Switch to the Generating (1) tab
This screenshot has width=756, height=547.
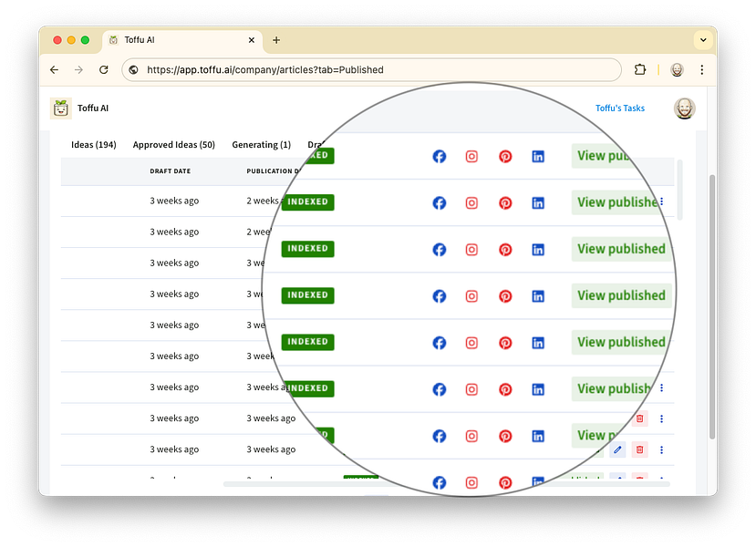[262, 145]
